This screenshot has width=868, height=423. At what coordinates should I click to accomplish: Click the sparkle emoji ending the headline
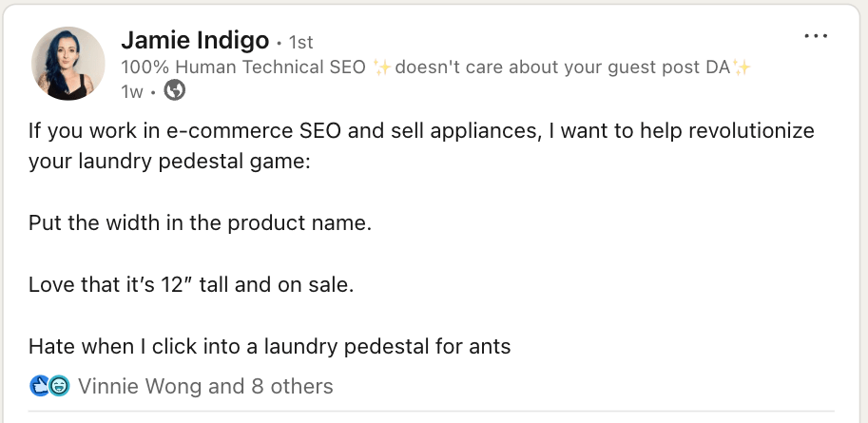click(x=743, y=67)
